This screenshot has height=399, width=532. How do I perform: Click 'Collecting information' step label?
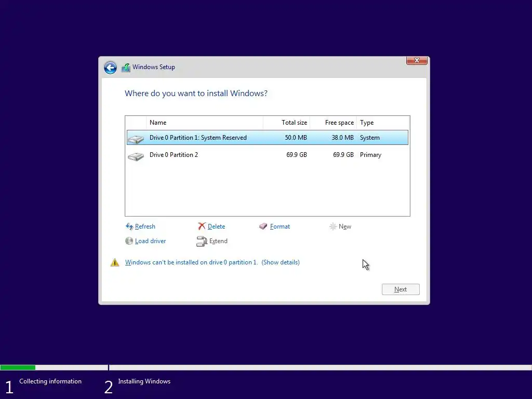[x=50, y=381]
